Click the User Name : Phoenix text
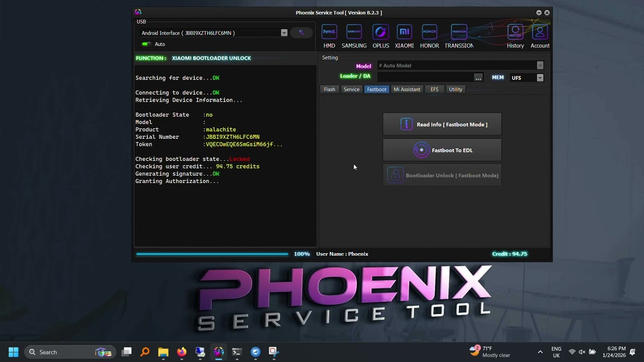The image size is (644, 362). pyautogui.click(x=342, y=254)
